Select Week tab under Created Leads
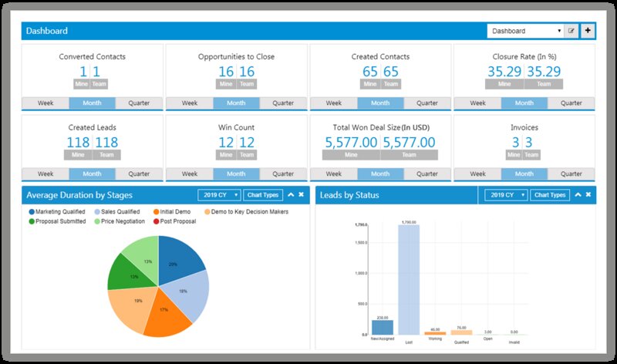The height and width of the screenshot is (364, 617). pyautogui.click(x=46, y=174)
